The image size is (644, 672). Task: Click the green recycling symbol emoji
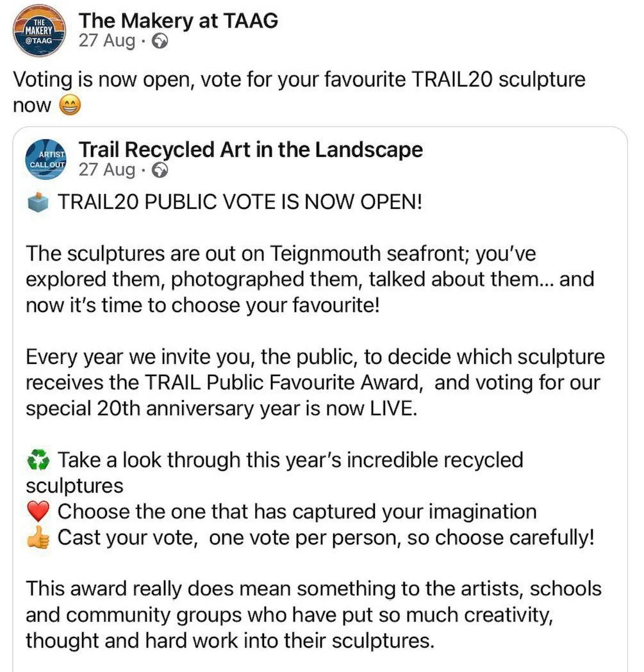pos(38,461)
